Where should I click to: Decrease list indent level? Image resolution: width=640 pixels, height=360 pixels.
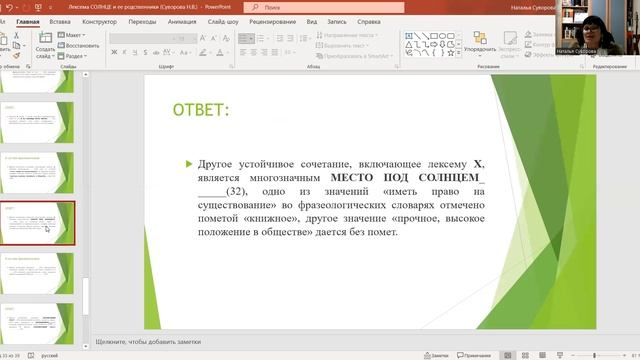280,38
